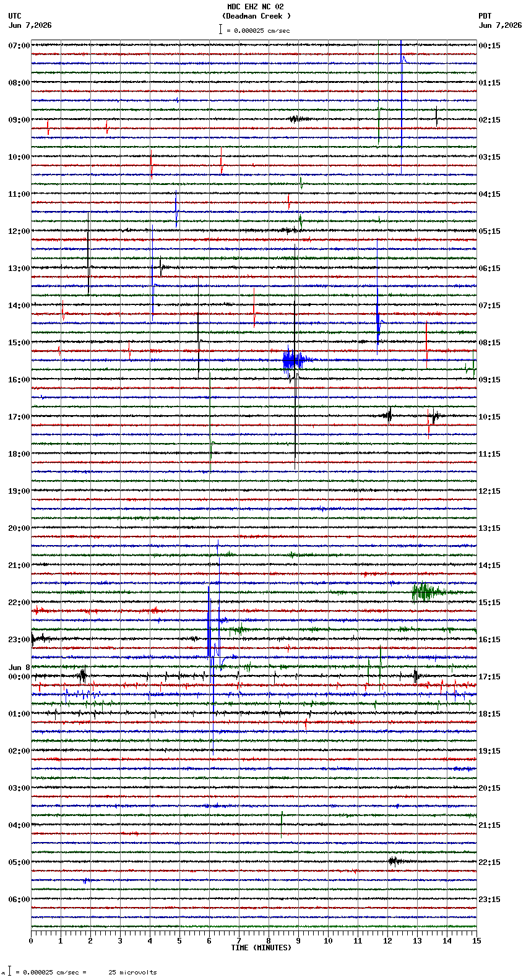526x980 pixels.
Task: Click the '06:00' UTC time label
Action: pyautogui.click(x=19, y=900)
